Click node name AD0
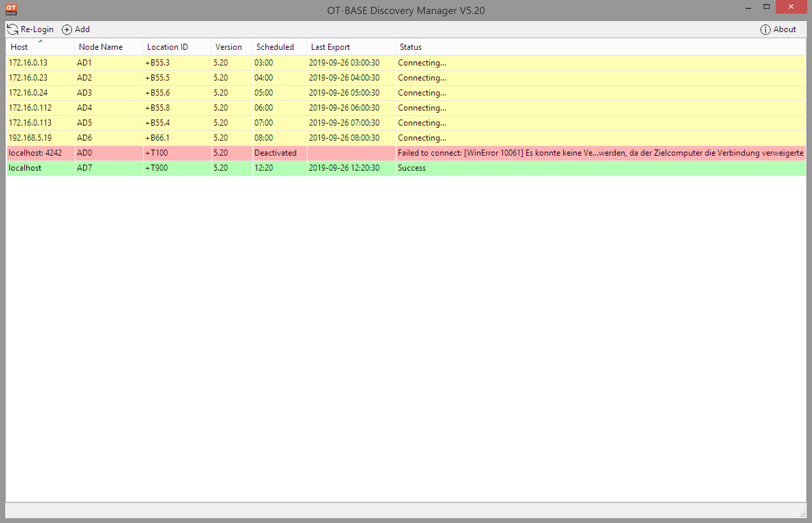This screenshot has width=812, height=523. point(84,153)
